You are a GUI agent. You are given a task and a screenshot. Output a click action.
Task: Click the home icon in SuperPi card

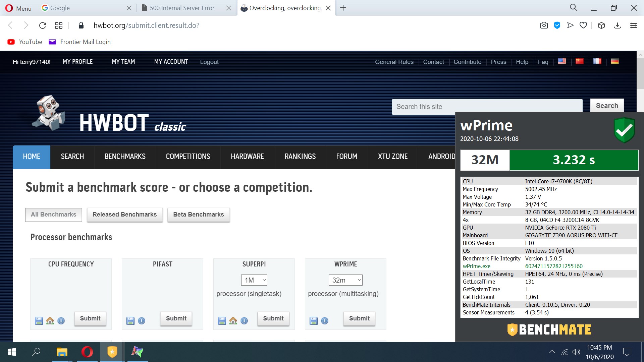233,321
